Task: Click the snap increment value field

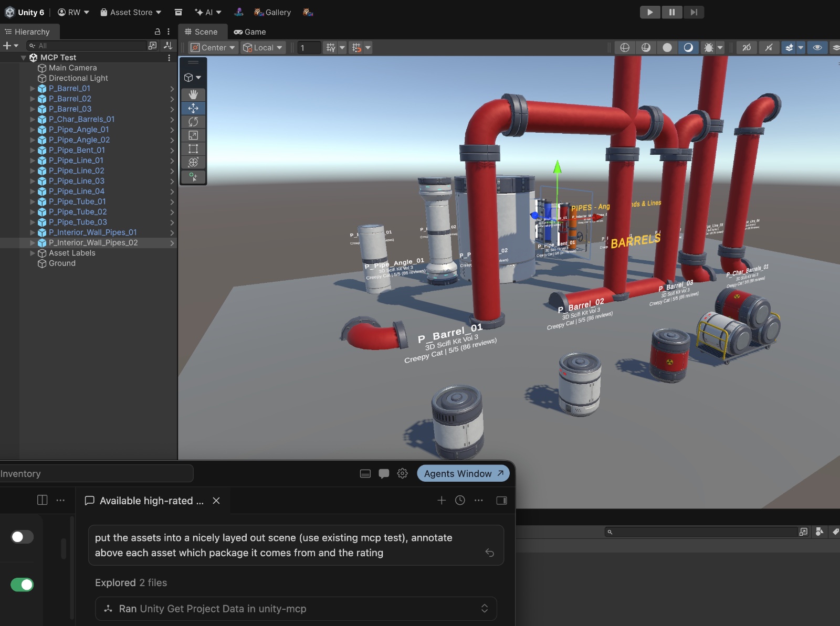Action: tap(309, 48)
